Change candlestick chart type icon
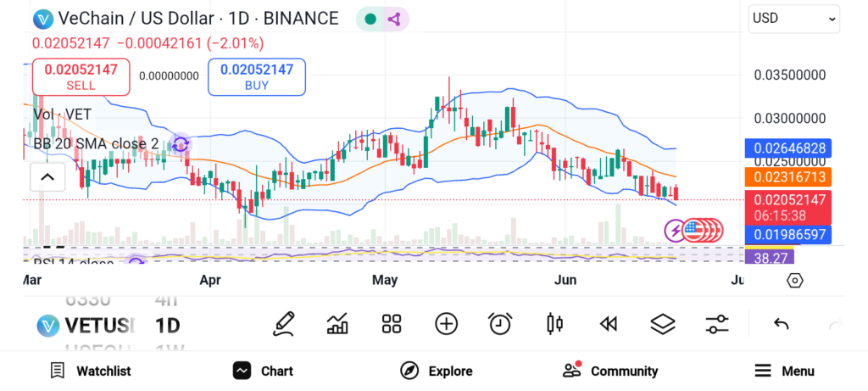Viewport: 868px width, 391px height. pyautogui.click(x=554, y=324)
